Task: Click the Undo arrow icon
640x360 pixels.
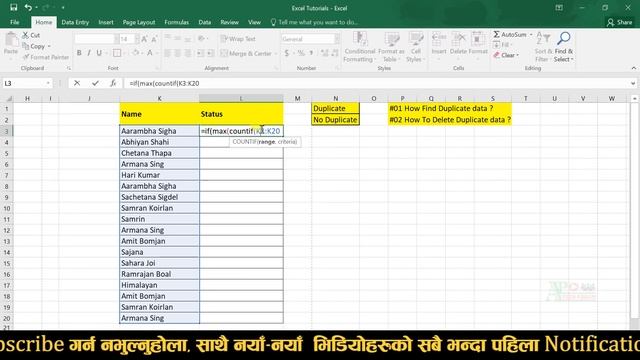Action: pos(28,7)
